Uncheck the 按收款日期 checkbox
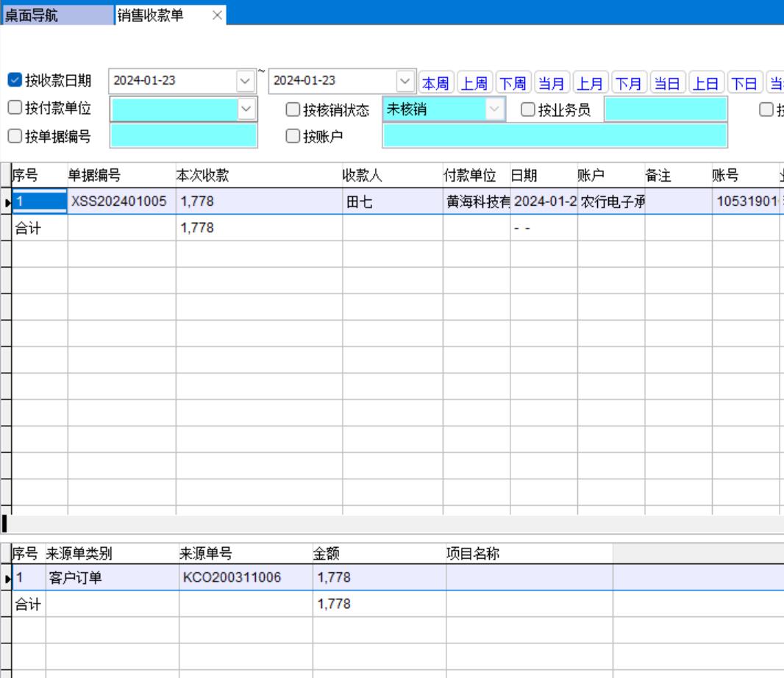Screen dimensions: 784x678 click(15, 80)
